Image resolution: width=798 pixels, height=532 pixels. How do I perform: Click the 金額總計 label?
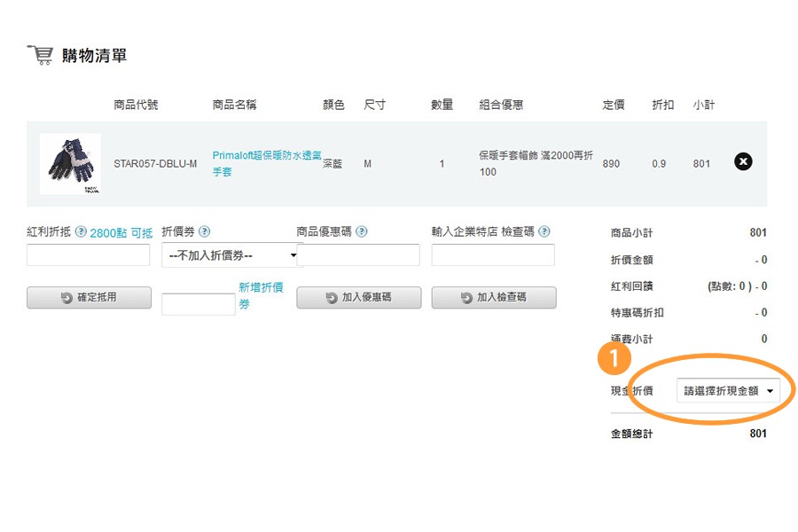631,434
